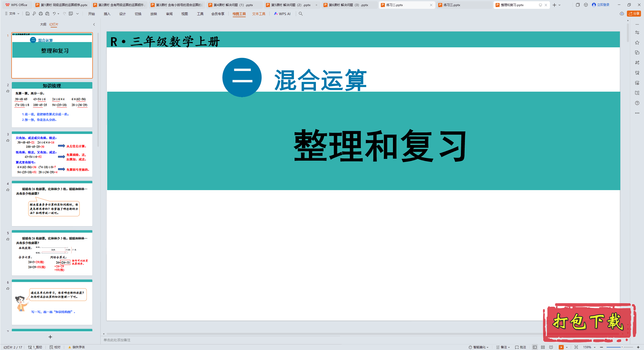Switch to reading view mode
Image resolution: width=644 pixels, height=350 pixels.
(551, 347)
